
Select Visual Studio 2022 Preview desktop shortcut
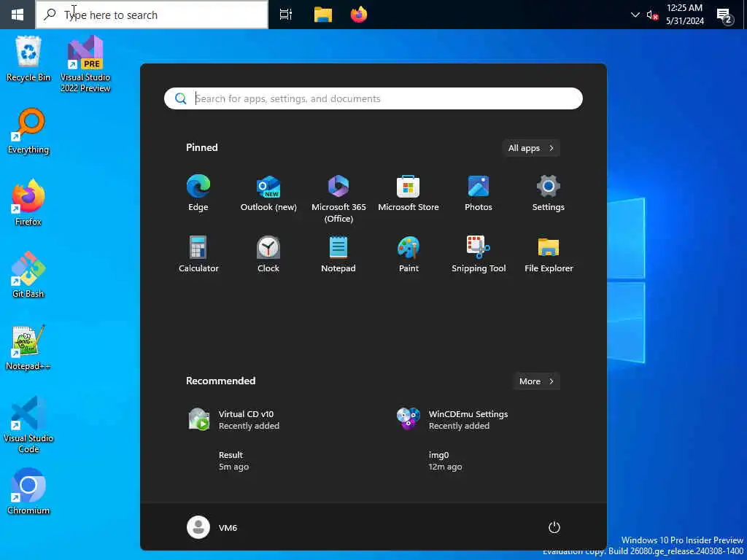[x=85, y=63]
